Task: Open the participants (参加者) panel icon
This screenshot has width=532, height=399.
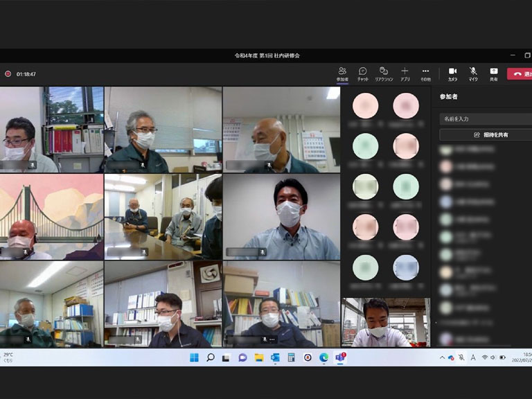Action: [342, 71]
